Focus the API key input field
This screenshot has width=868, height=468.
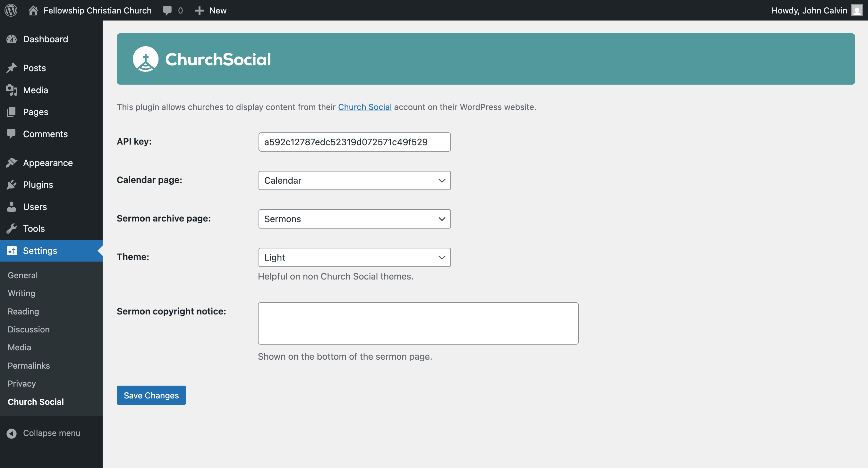(354, 142)
